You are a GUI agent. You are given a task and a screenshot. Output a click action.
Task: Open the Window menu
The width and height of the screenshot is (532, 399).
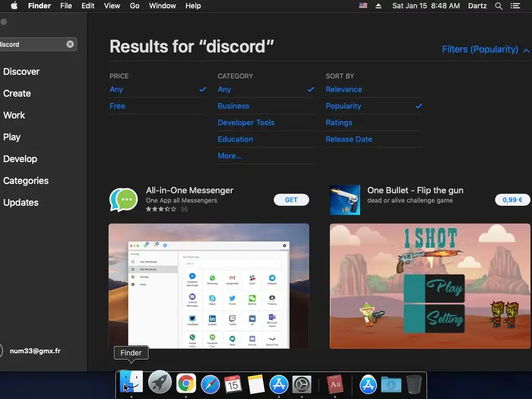point(163,6)
